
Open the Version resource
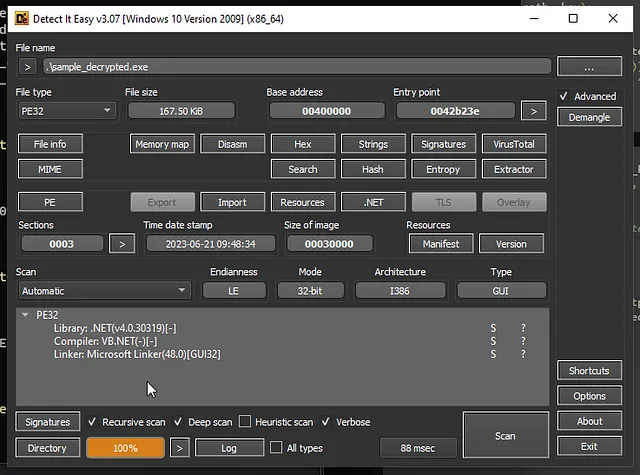[x=511, y=244]
